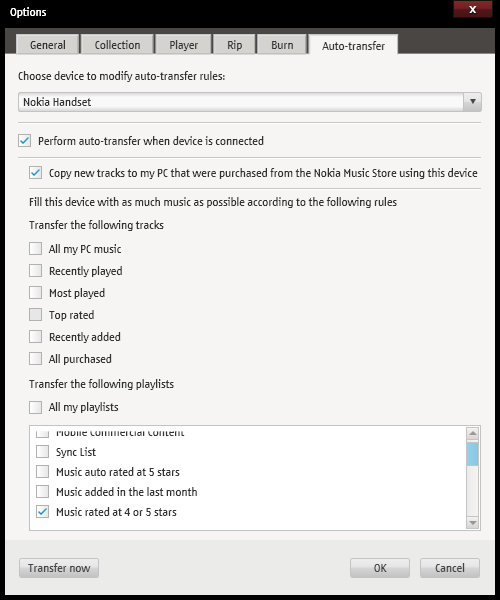Check the Sync List playlist

point(42,452)
